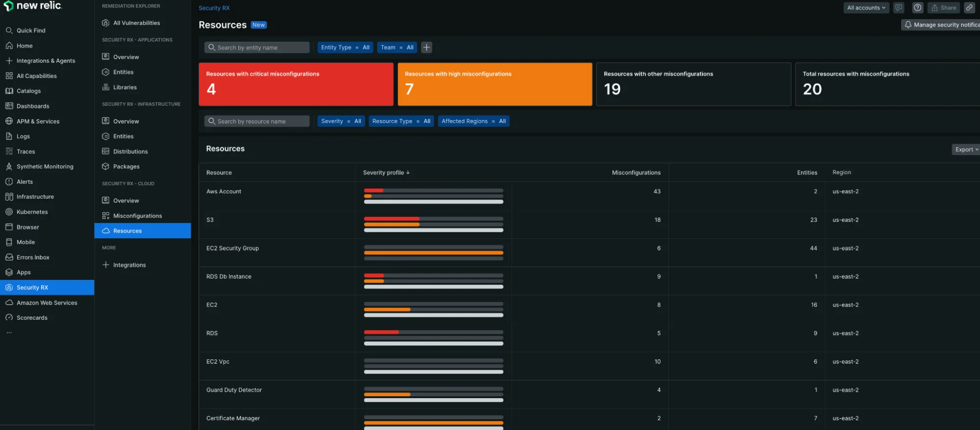Open the help question mark icon

[918, 8]
